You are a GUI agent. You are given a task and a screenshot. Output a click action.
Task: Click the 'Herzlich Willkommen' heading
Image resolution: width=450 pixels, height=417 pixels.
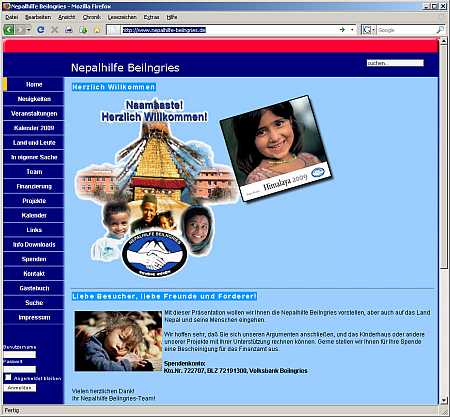(114, 87)
